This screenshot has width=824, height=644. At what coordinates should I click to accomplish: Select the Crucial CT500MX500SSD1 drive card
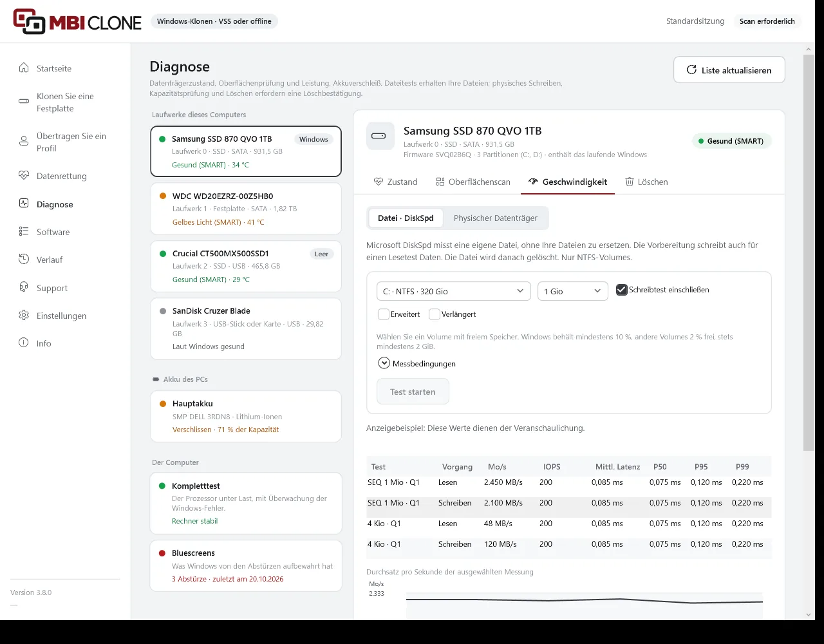246,267
